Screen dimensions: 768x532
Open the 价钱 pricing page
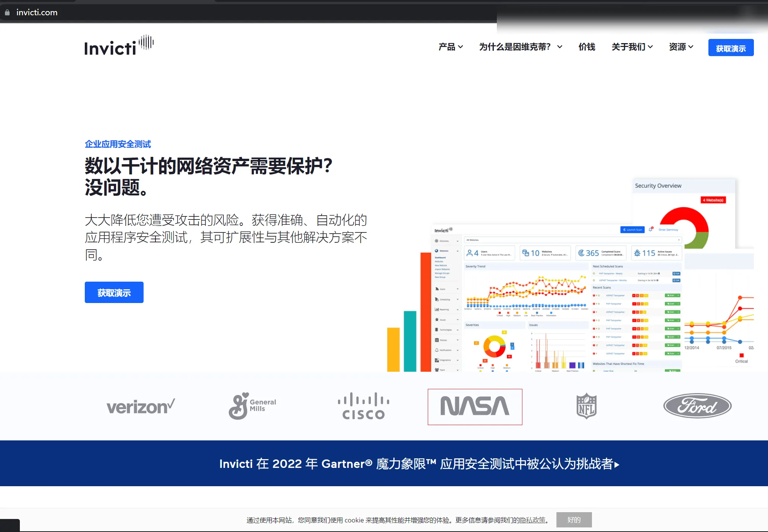pyautogui.click(x=587, y=47)
